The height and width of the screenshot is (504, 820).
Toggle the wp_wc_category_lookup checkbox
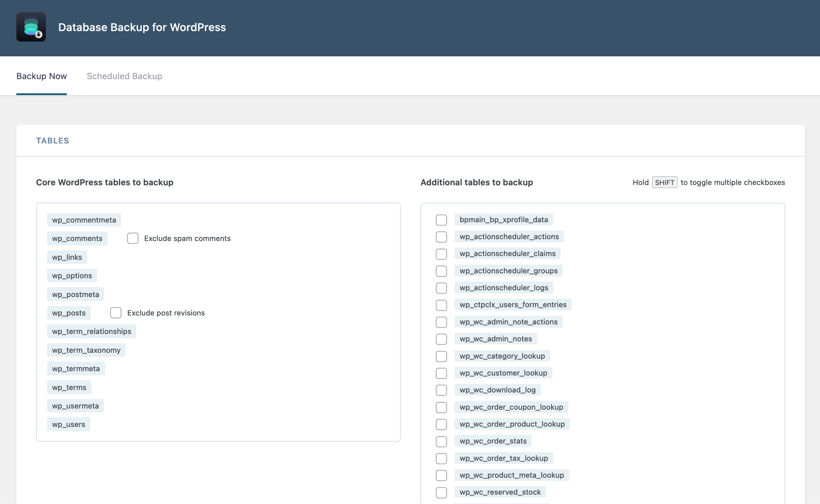point(441,356)
